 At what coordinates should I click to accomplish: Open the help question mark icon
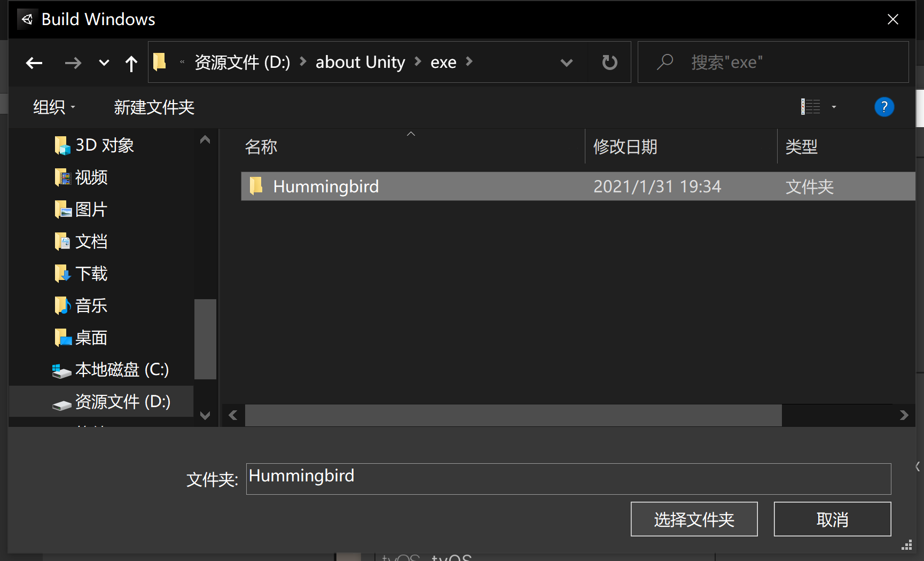pos(884,107)
